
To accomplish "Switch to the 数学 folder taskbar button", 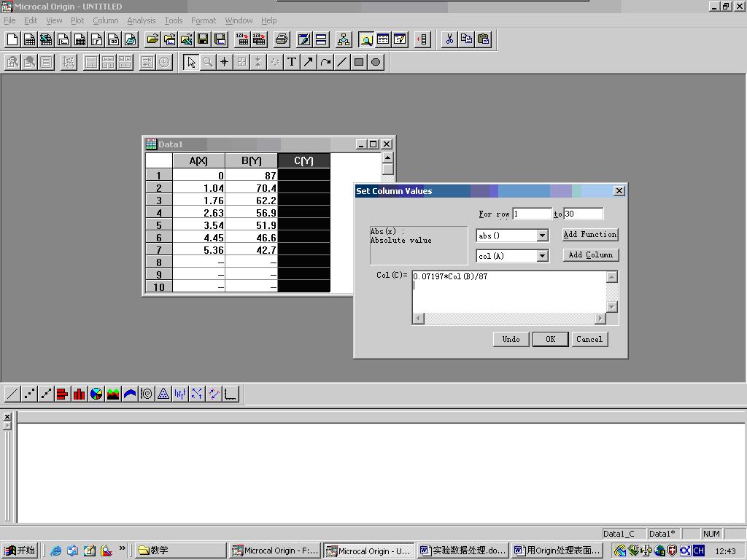I will pos(181,551).
